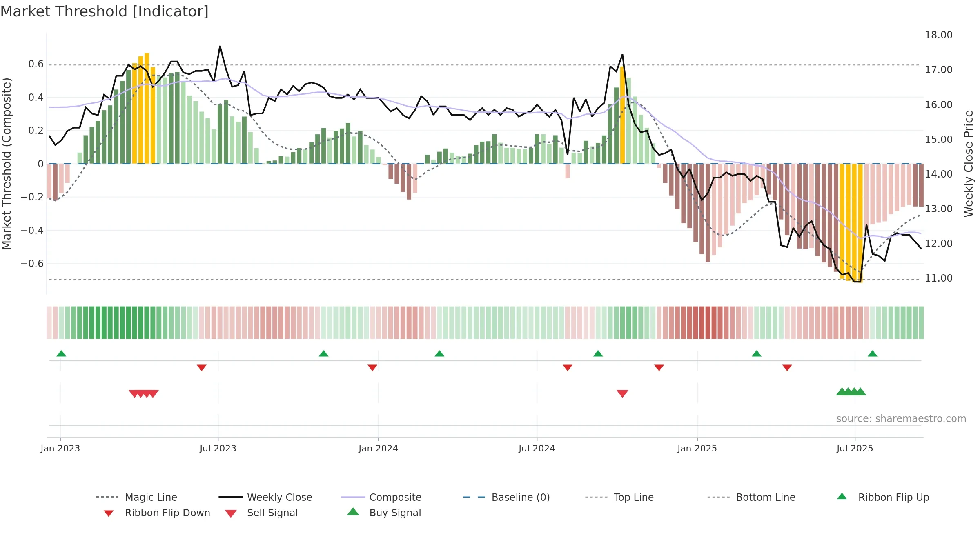Click the ribbon flip up marker before Jan 2024

point(323,353)
